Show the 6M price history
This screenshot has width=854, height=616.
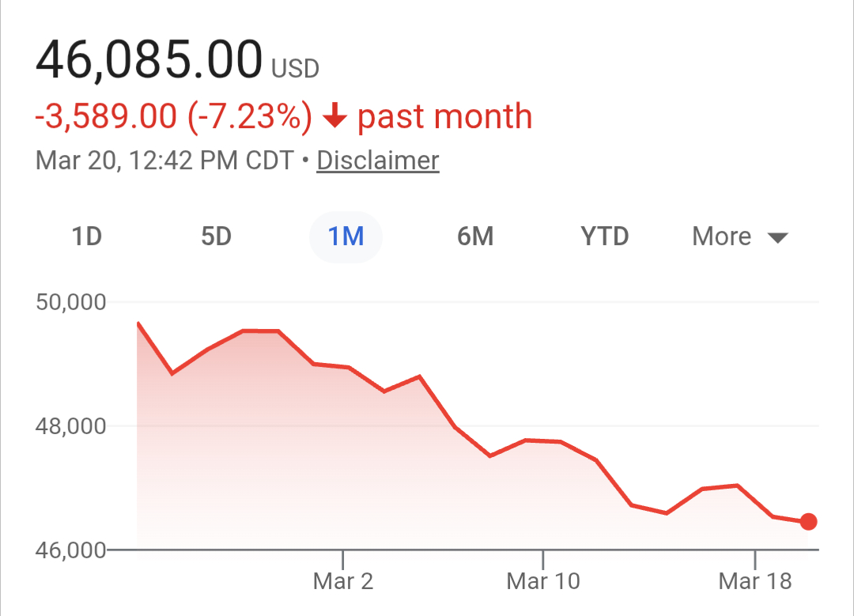(x=475, y=236)
